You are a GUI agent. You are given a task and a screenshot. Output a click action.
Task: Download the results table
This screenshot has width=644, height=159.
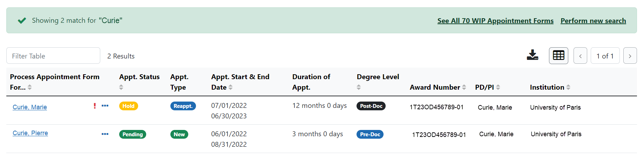click(533, 55)
